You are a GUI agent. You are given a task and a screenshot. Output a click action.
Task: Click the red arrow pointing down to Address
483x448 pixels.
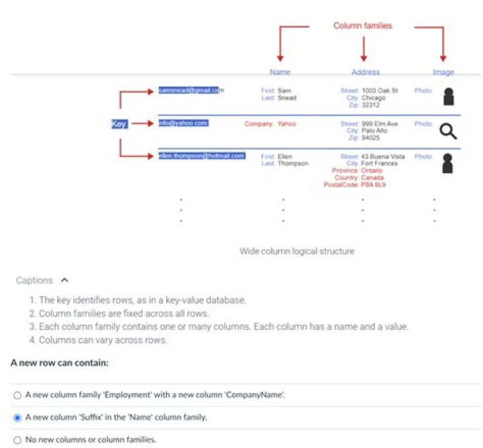(364, 49)
